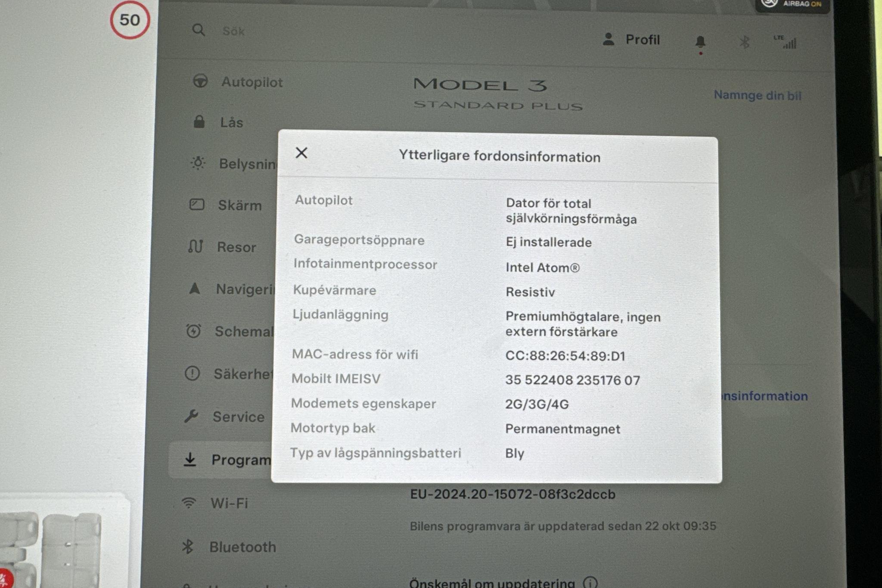882x588 pixels.
Task: Click the search magnifier icon
Action: point(199,30)
